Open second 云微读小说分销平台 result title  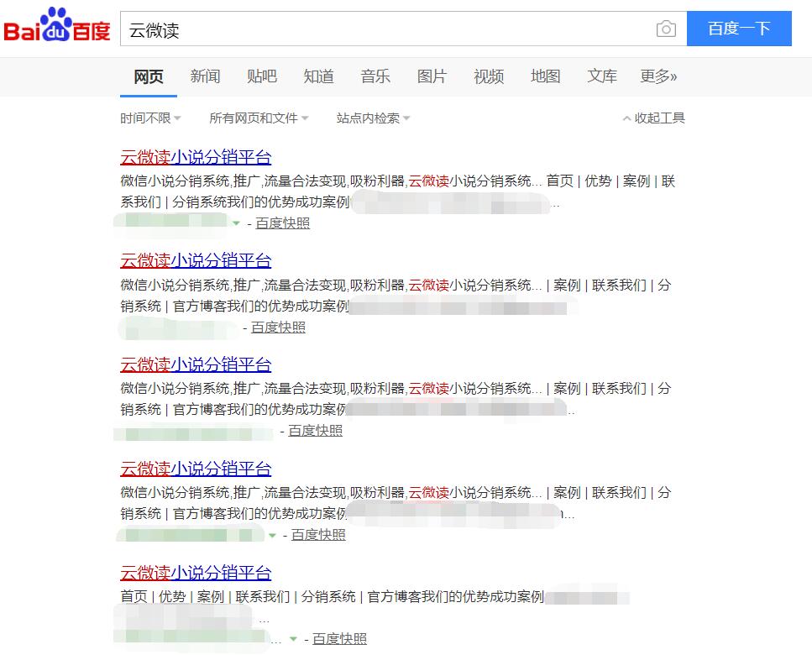tap(196, 260)
